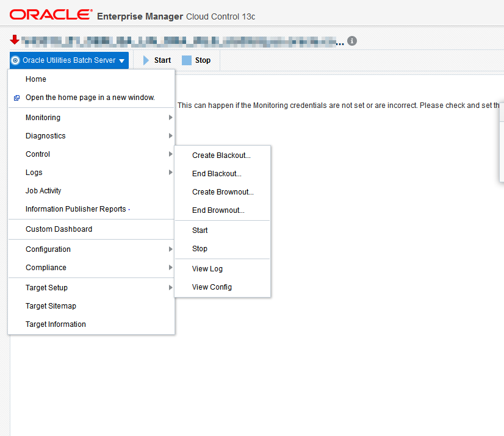Choose Stop in the Control submenu
Screen dimensions: 504x436
click(x=223, y=249)
